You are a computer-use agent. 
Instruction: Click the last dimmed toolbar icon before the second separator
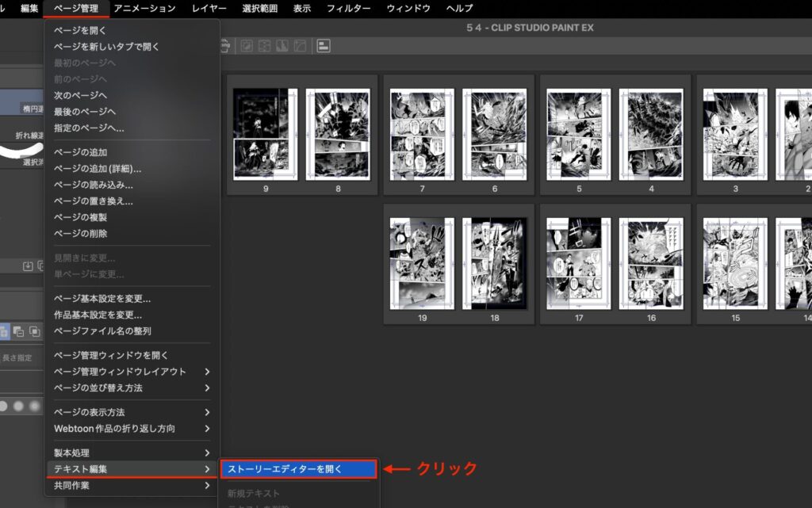pyautogui.click(x=299, y=47)
